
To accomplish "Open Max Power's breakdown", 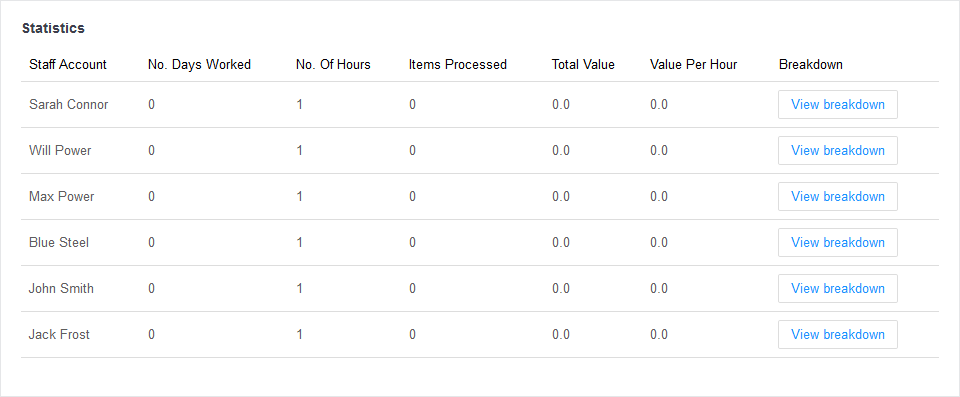I will [x=838, y=197].
